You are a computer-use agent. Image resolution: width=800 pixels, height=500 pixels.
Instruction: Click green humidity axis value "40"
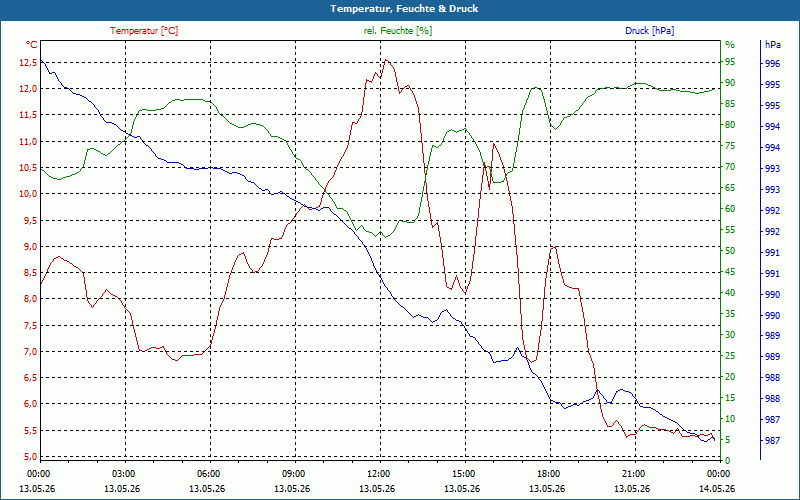pyautogui.click(x=730, y=293)
